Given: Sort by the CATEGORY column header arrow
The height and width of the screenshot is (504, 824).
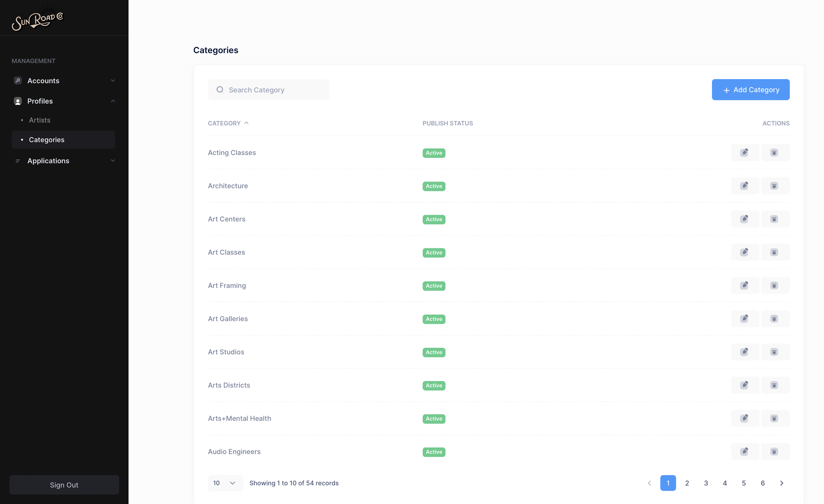Looking at the screenshot, I should coord(247,123).
